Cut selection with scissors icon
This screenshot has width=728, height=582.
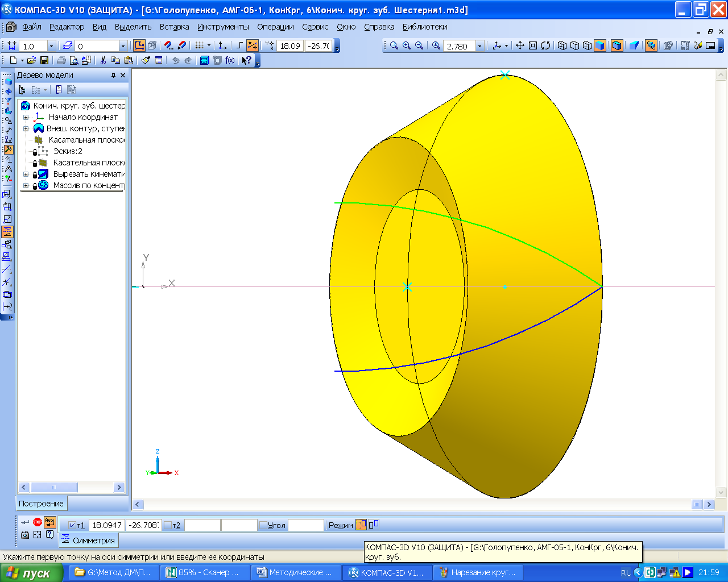coord(103,60)
